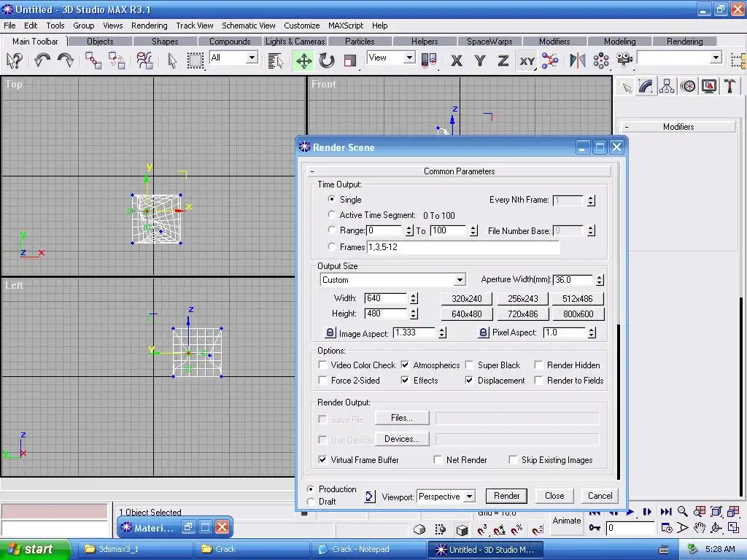Click the Pan hand viewport control

point(700,528)
